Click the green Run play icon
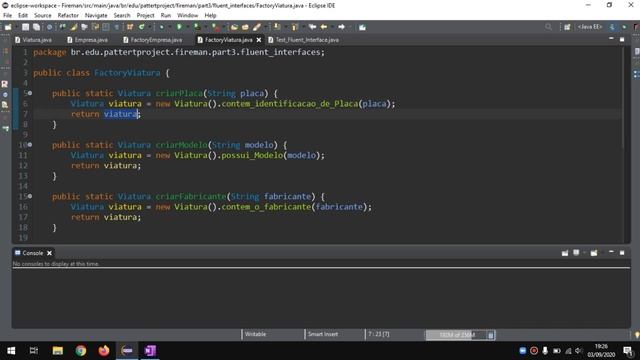 click(179, 27)
